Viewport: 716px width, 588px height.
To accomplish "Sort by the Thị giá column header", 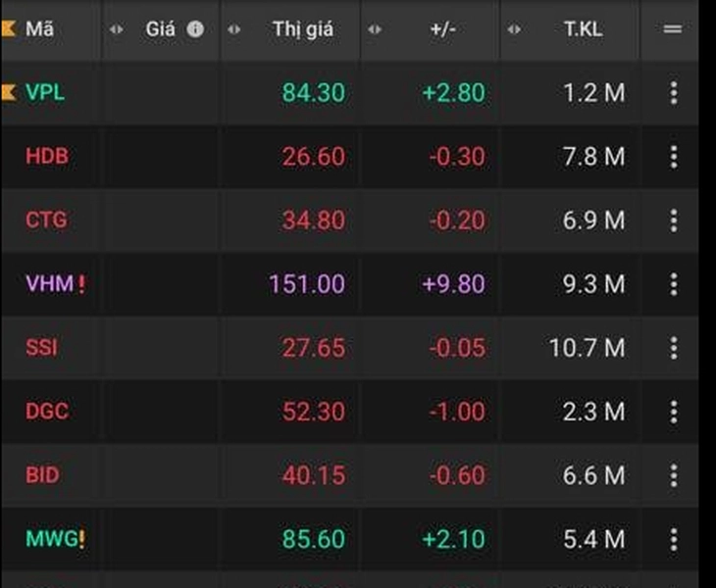I will click(x=303, y=29).
